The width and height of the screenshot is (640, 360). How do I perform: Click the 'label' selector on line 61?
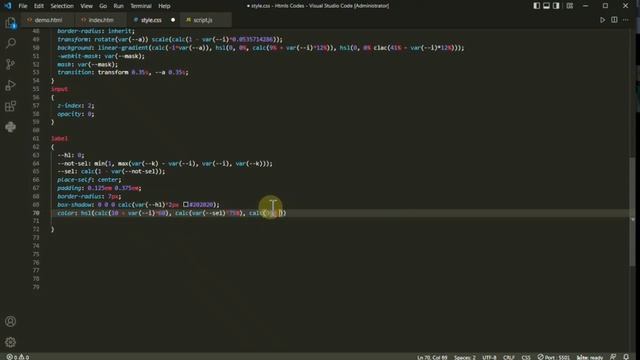[60, 138]
